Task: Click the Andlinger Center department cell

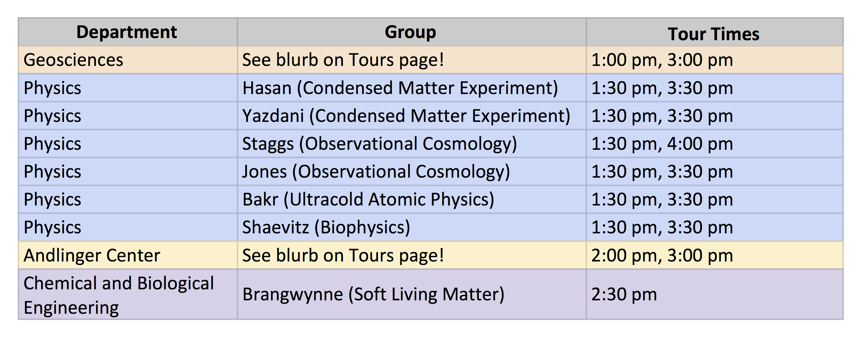Action: [x=92, y=255]
